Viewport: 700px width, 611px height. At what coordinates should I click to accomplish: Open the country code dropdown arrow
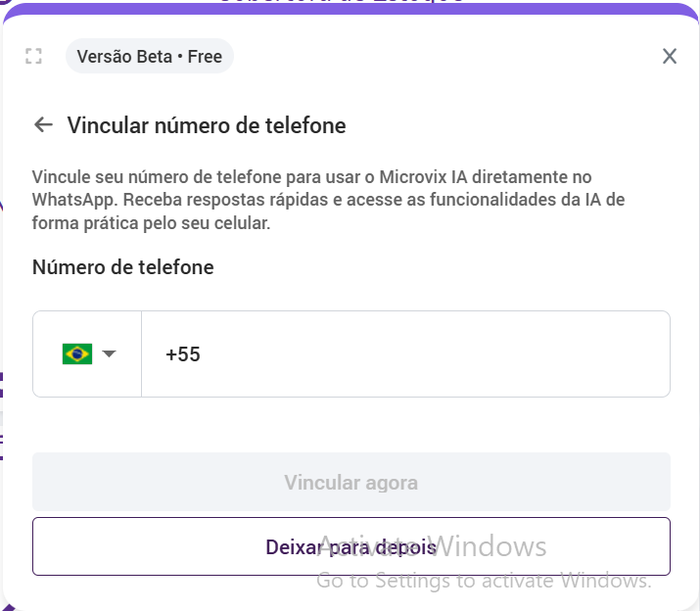[x=109, y=353]
